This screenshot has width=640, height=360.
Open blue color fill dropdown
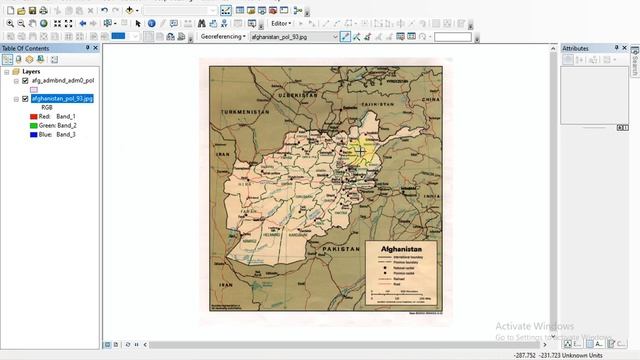(135, 37)
